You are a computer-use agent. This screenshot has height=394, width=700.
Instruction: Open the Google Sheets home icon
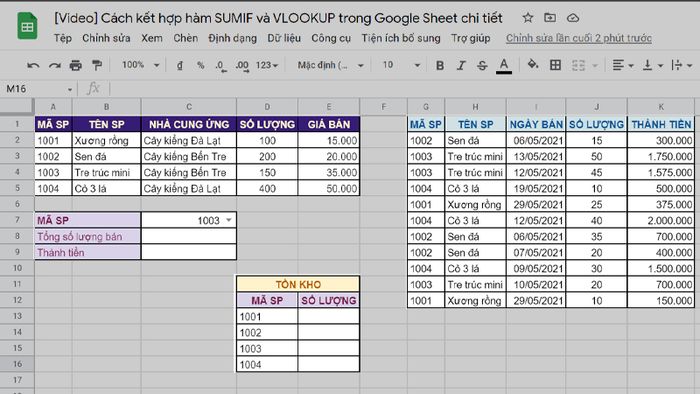(27, 26)
